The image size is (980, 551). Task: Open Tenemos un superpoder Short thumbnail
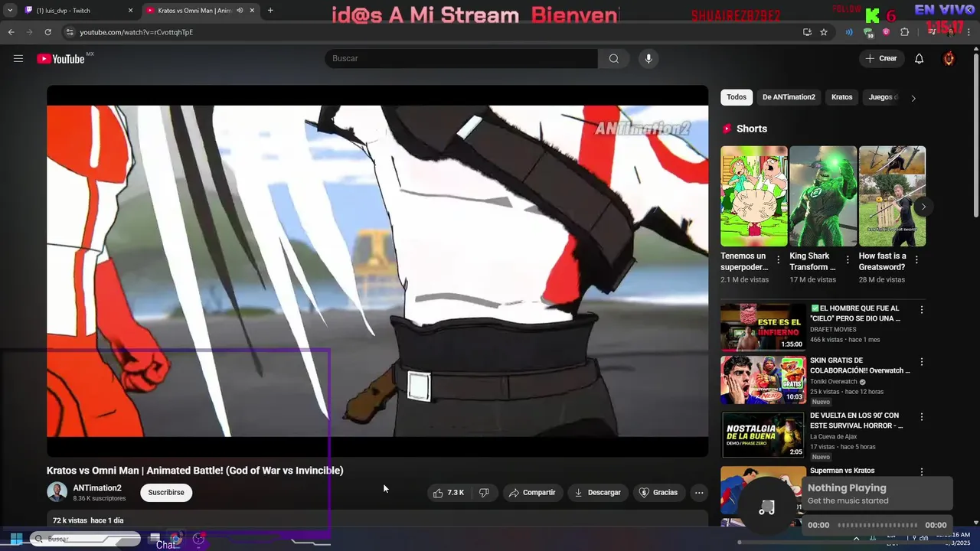[753, 196]
